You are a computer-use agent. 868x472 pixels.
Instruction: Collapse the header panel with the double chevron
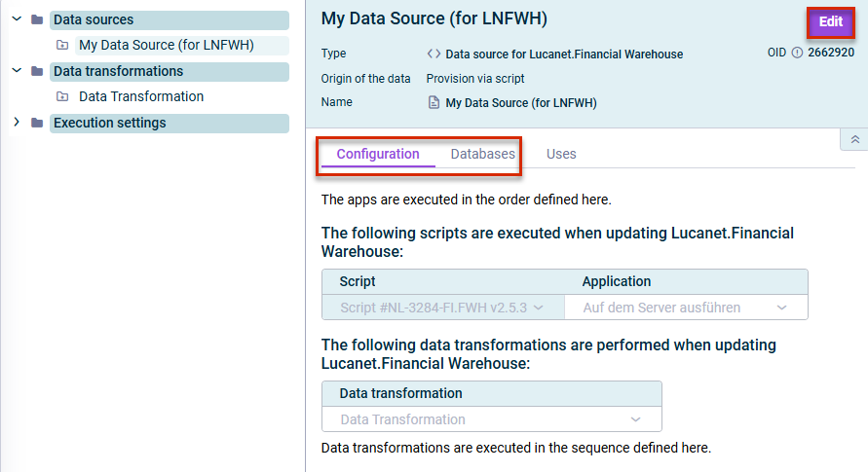pyautogui.click(x=854, y=139)
